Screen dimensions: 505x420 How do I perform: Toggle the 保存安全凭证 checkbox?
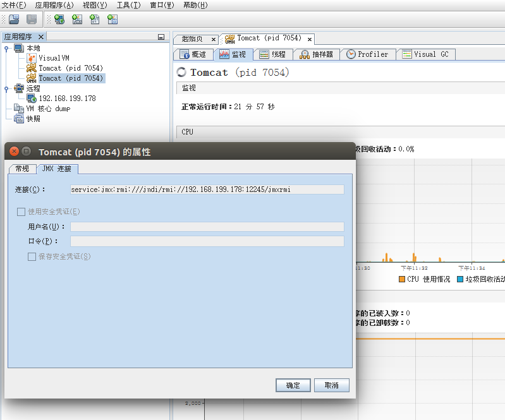pyautogui.click(x=32, y=256)
